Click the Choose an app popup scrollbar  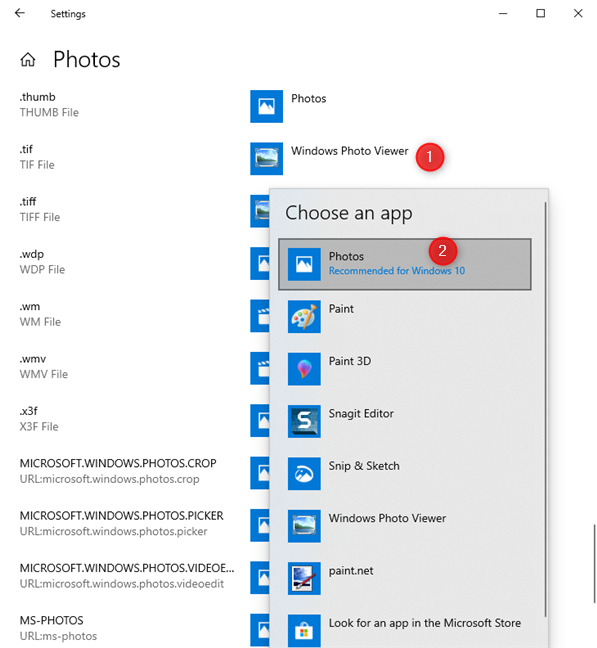point(545,409)
